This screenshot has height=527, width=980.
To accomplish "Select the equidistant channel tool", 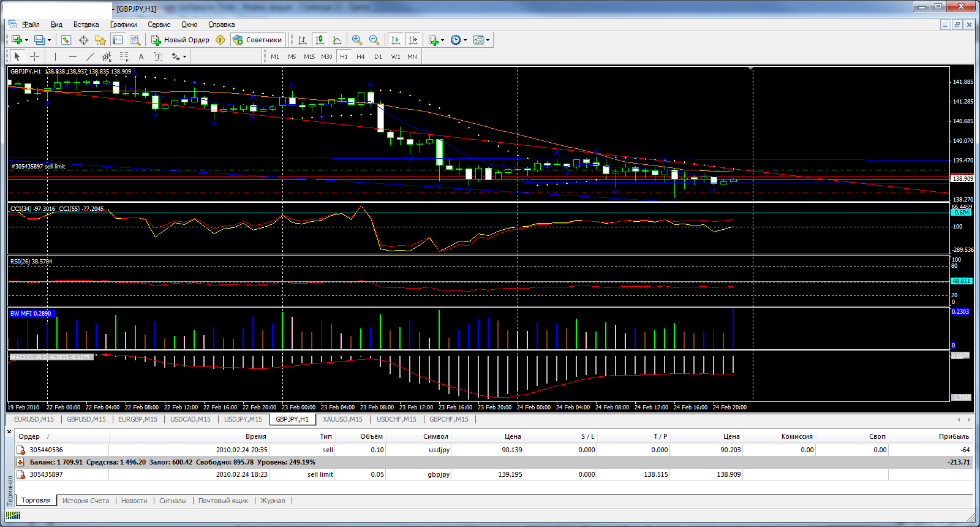I will 107,56.
